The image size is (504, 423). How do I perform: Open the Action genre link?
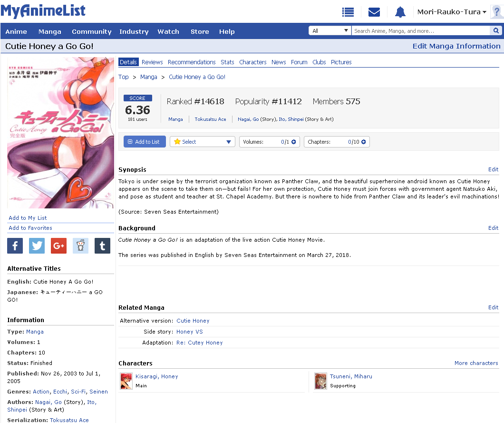(41, 392)
